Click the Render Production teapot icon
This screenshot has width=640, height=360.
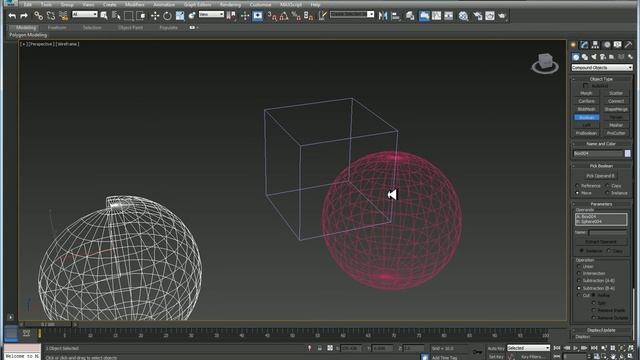coord(502,16)
